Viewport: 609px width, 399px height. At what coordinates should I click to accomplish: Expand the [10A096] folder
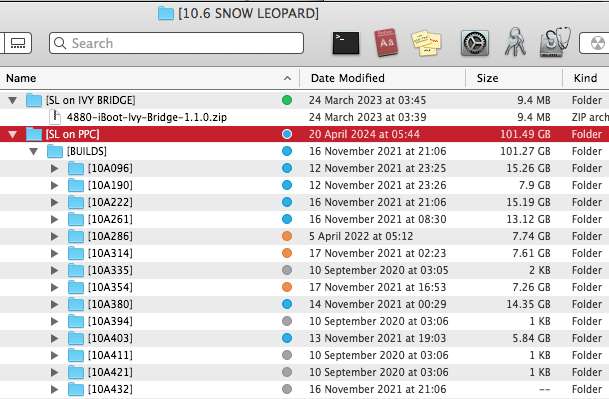54,168
